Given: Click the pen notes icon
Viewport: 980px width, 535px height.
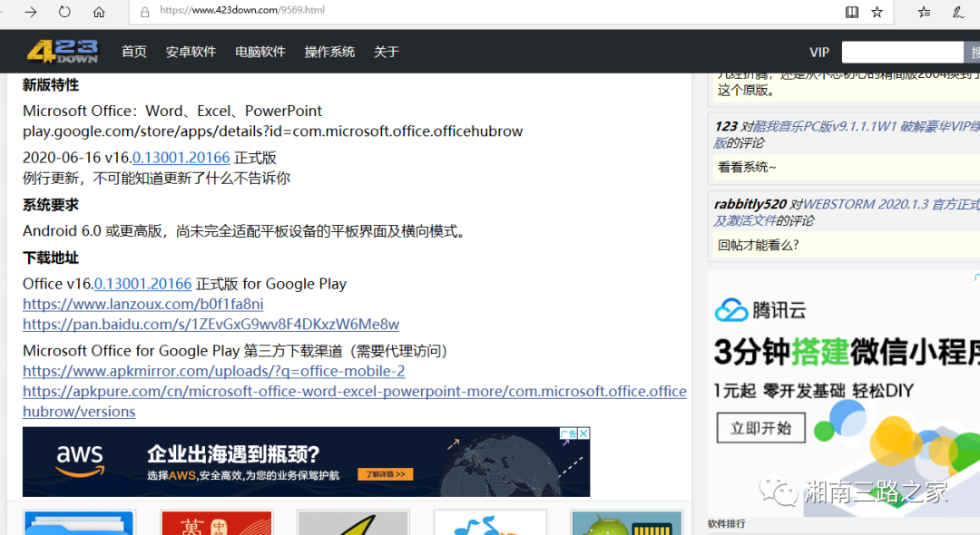Looking at the screenshot, I should coord(957,12).
